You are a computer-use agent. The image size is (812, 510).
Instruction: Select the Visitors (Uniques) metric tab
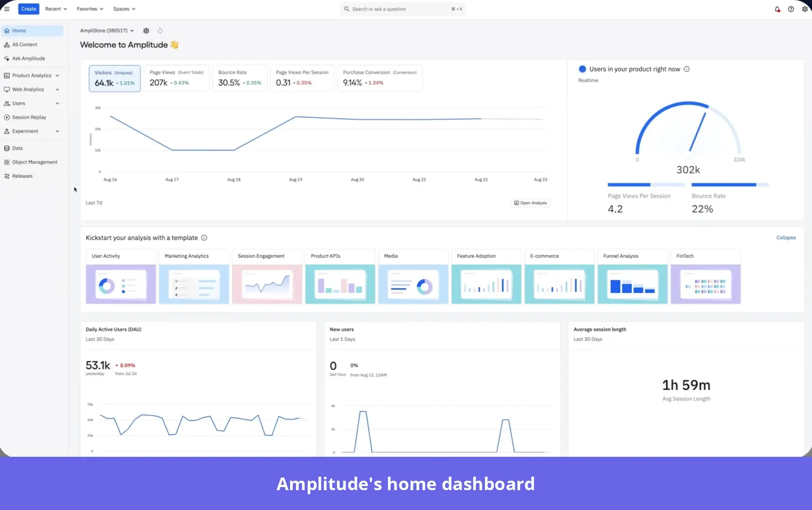pyautogui.click(x=115, y=78)
